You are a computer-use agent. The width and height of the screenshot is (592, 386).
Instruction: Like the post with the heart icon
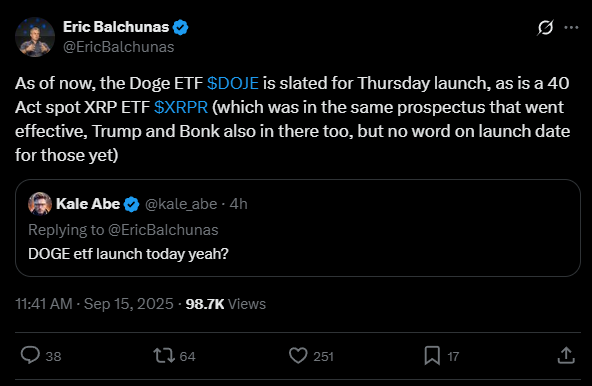298,356
